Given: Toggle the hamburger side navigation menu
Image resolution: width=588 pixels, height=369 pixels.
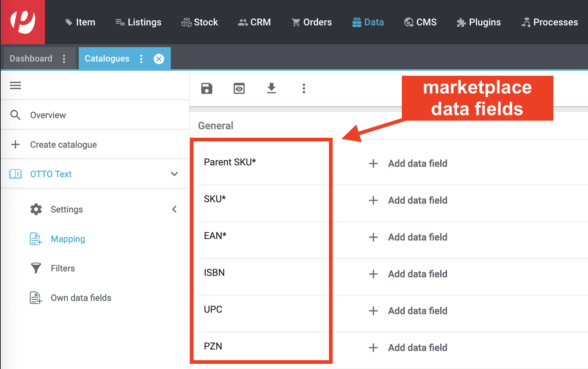Looking at the screenshot, I should point(15,85).
